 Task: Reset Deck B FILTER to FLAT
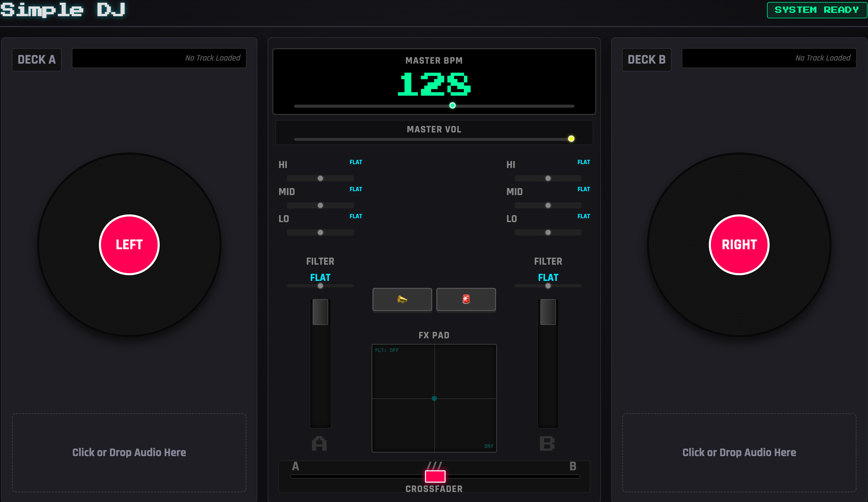548,277
